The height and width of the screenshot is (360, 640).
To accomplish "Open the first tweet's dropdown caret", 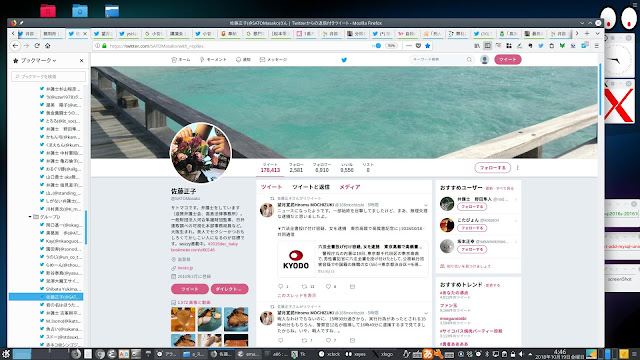I will 426,205.
